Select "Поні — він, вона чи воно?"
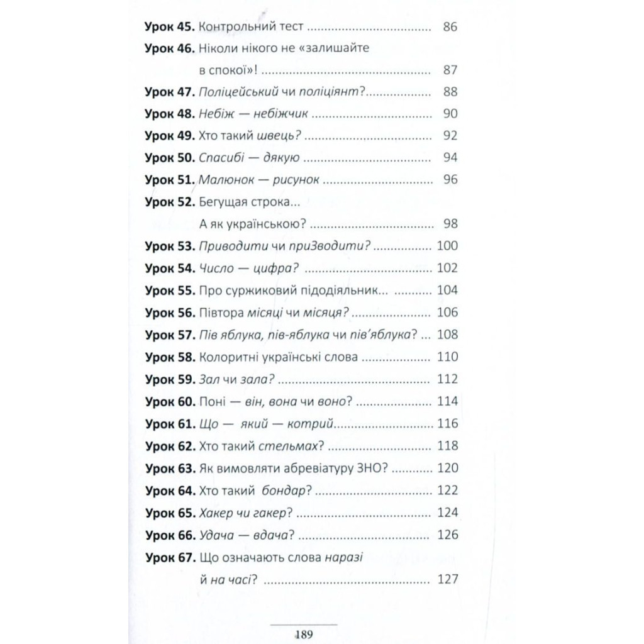 (x=274, y=401)
